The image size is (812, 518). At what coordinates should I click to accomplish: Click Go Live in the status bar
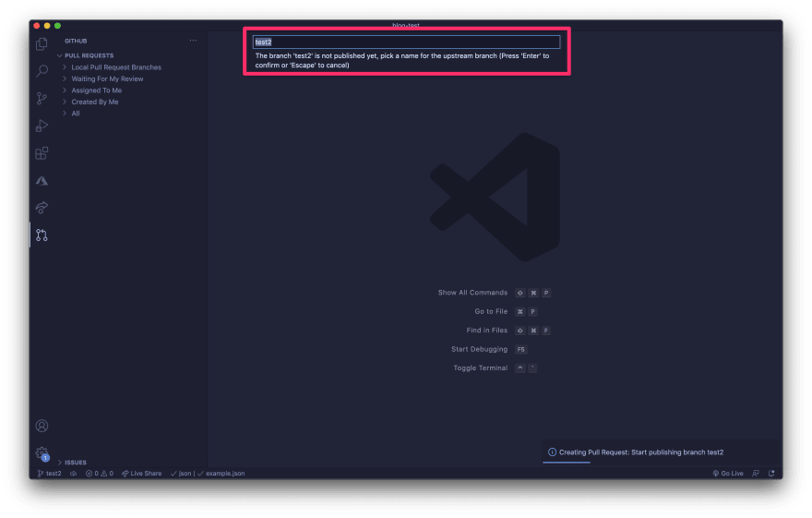[x=728, y=474]
